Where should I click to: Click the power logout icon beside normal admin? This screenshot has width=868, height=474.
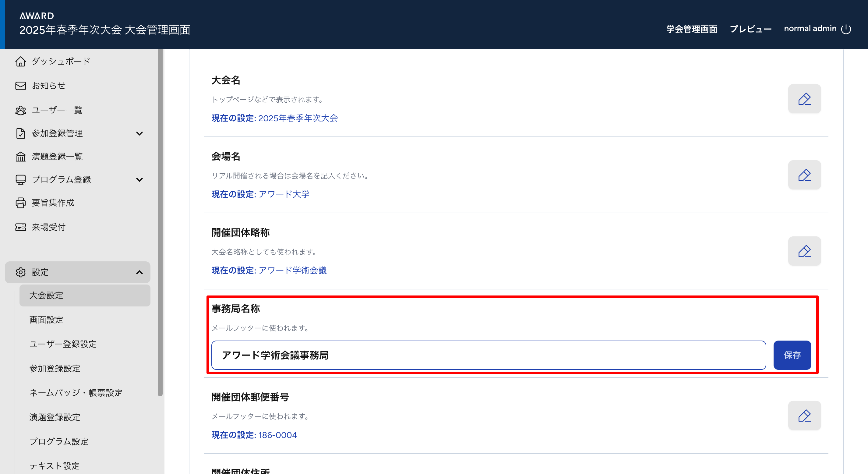pos(846,29)
